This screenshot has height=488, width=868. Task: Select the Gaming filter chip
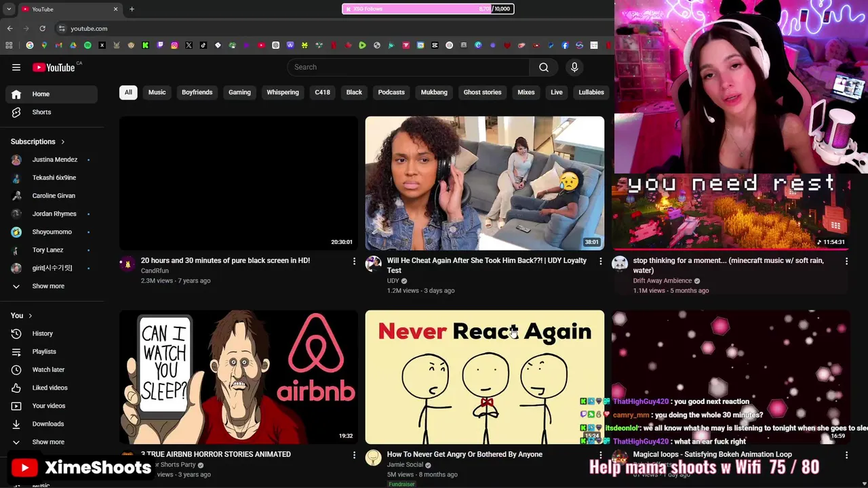(239, 92)
